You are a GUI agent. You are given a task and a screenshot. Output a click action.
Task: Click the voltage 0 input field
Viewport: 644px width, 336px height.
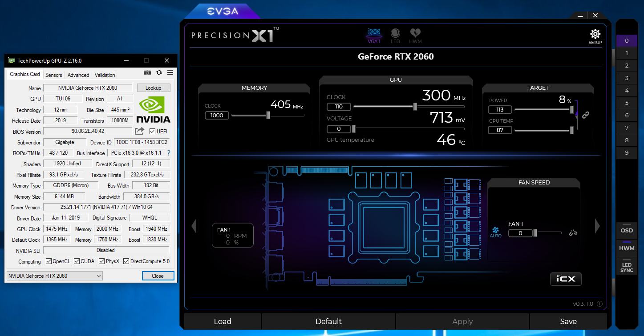339,129
